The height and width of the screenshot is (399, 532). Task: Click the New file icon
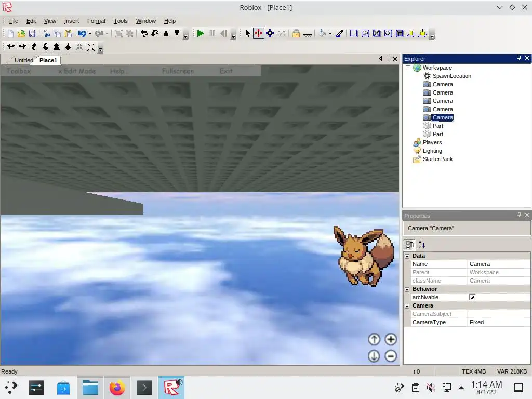coord(10,34)
